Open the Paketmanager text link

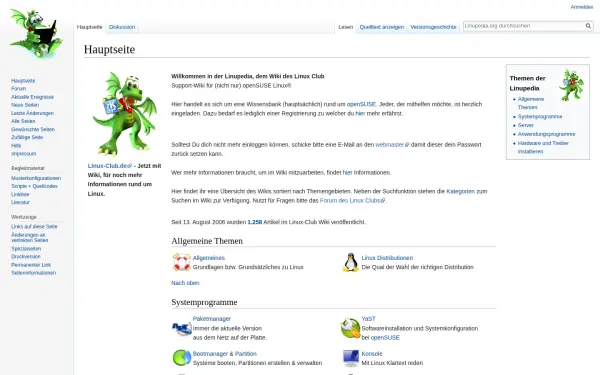click(x=212, y=319)
